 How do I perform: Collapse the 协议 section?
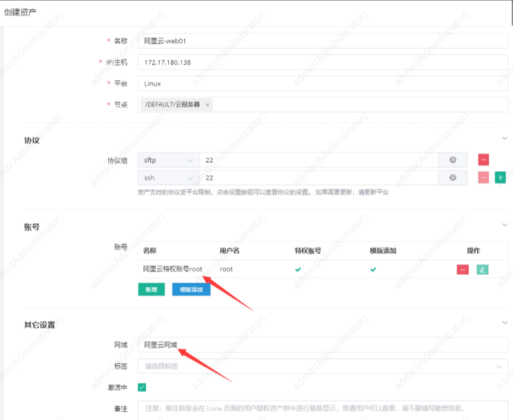tap(504, 138)
